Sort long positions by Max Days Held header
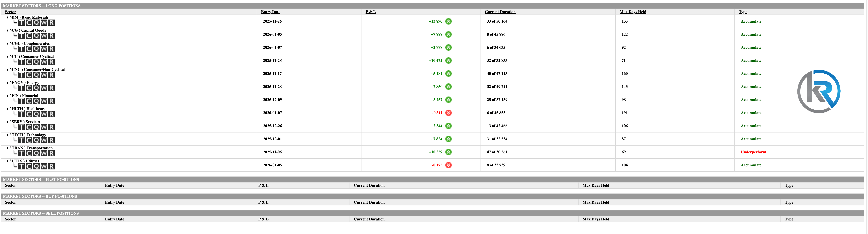Image resolution: width=868 pixels, height=234 pixels. (x=633, y=12)
